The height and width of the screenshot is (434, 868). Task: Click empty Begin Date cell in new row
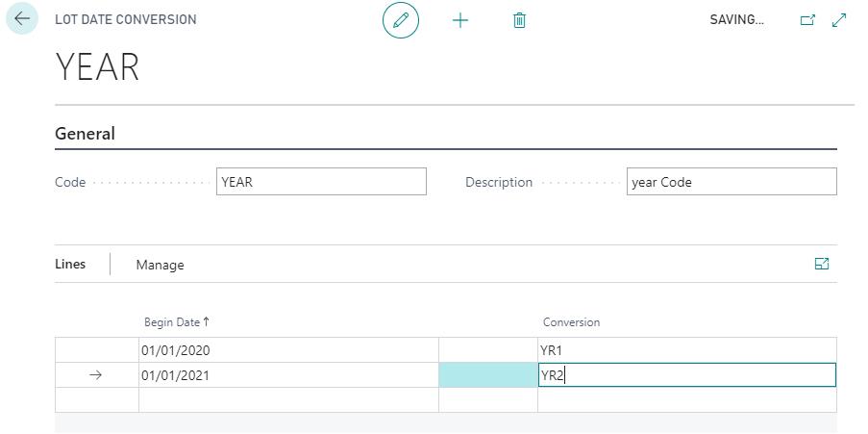288,400
